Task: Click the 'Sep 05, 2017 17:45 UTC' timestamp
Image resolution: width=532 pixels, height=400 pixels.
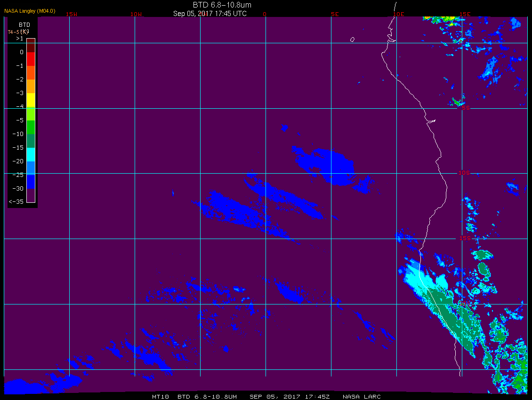Action: (210, 14)
